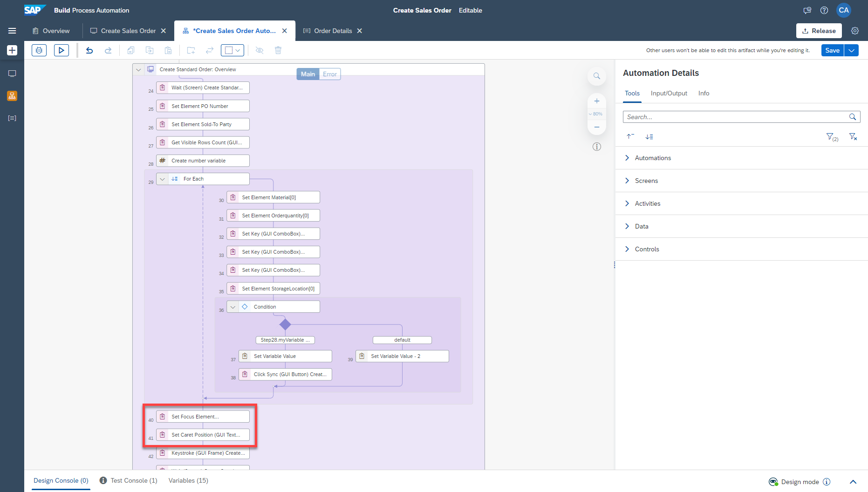Run the automation with the play icon

coord(62,50)
